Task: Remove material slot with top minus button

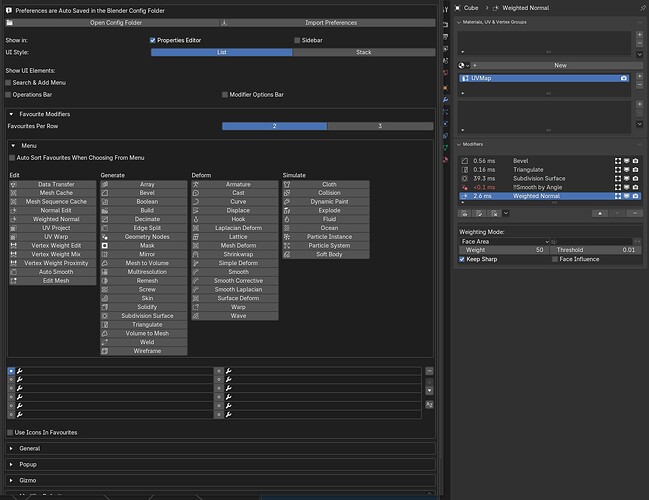Action: point(639,43)
